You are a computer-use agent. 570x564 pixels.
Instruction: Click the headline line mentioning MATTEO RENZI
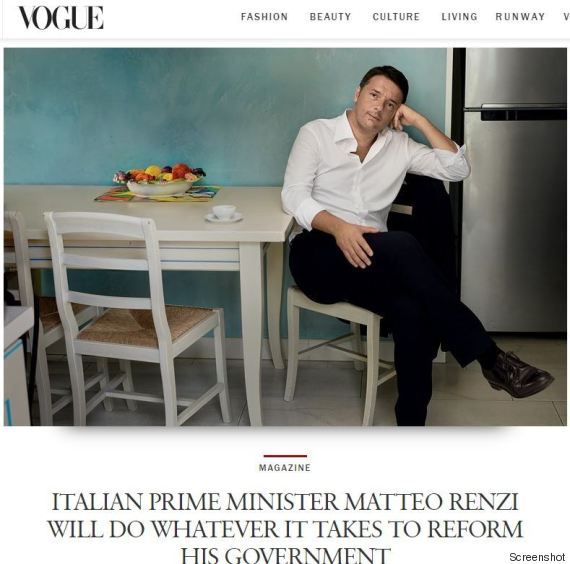pyautogui.click(x=285, y=502)
